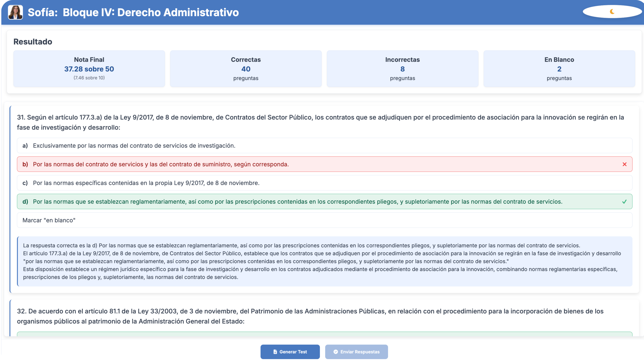Click the document icon in Generar Test

pos(275,352)
